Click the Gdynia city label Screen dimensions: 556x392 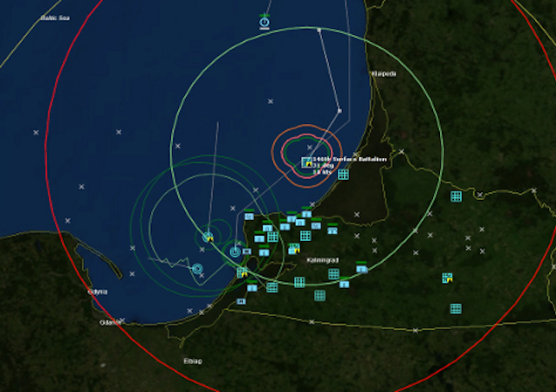[x=98, y=292]
